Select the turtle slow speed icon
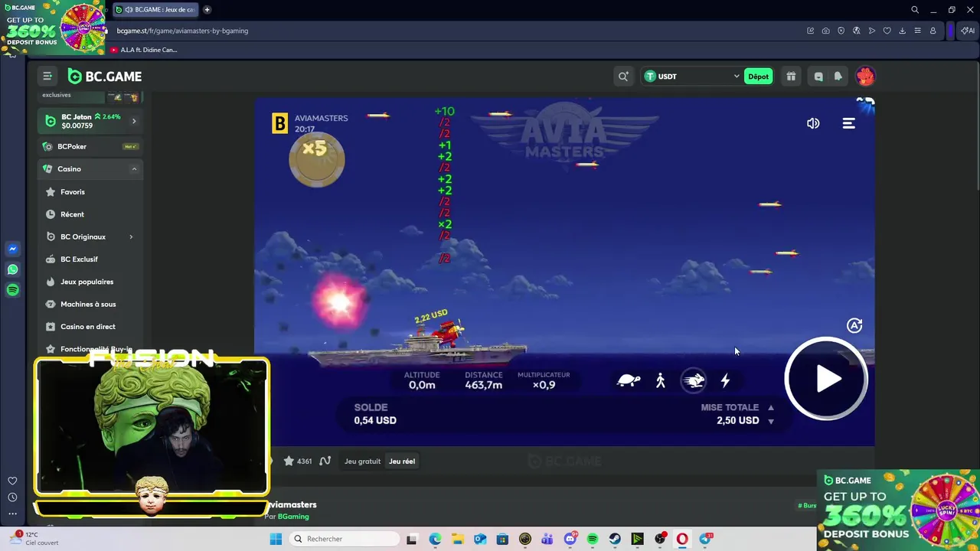The height and width of the screenshot is (551, 980). 629,380
